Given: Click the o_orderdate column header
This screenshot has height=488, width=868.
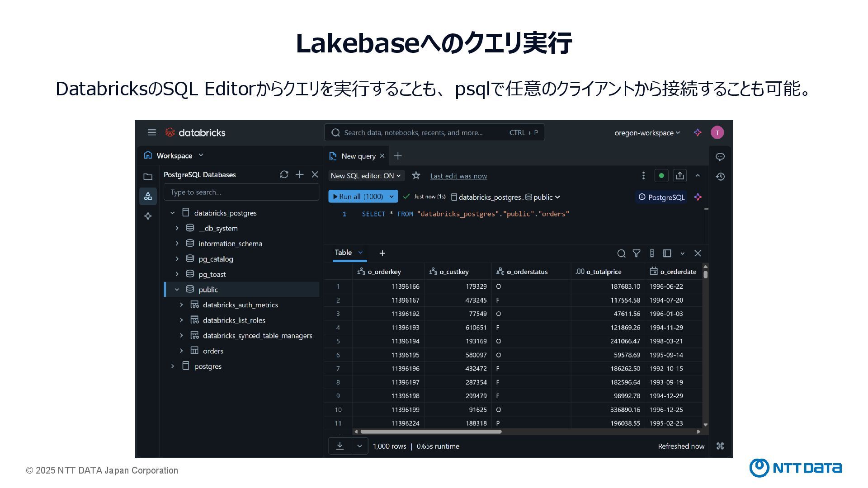Looking at the screenshot, I should [674, 272].
